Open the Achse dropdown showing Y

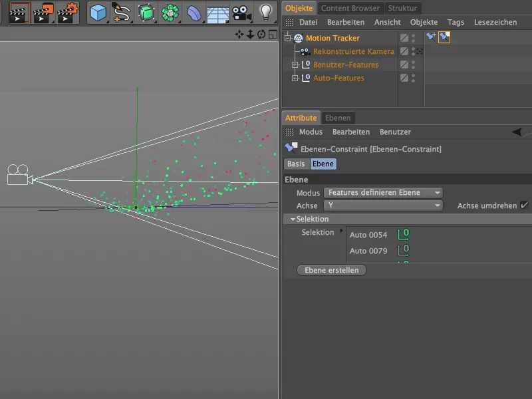point(384,205)
